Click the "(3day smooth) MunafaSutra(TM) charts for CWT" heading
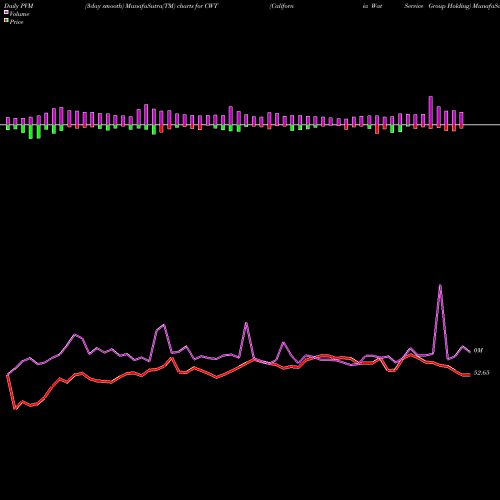Image resolution: width=500 pixels, height=500 pixels. 151,6
